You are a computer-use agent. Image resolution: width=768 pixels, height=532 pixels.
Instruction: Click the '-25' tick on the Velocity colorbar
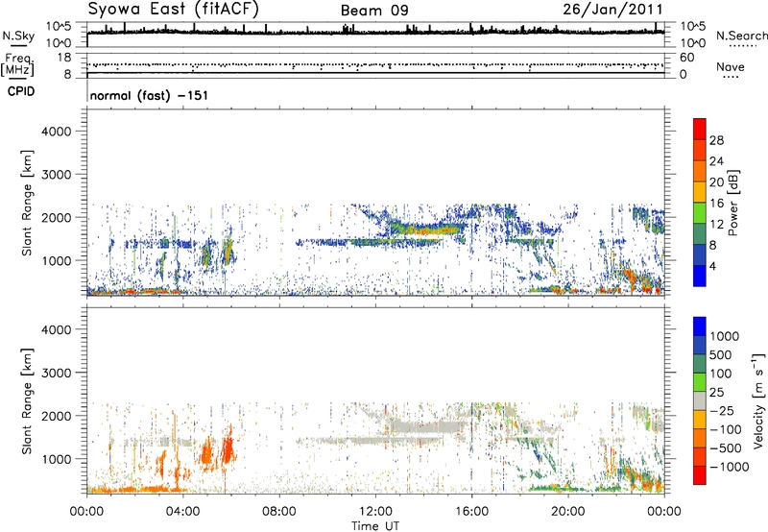click(x=722, y=410)
